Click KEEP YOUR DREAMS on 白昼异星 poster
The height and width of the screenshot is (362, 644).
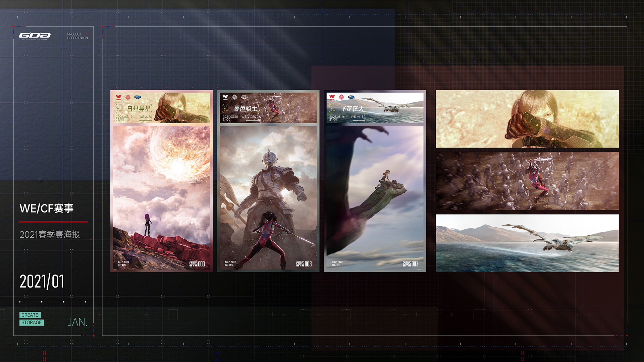click(123, 263)
